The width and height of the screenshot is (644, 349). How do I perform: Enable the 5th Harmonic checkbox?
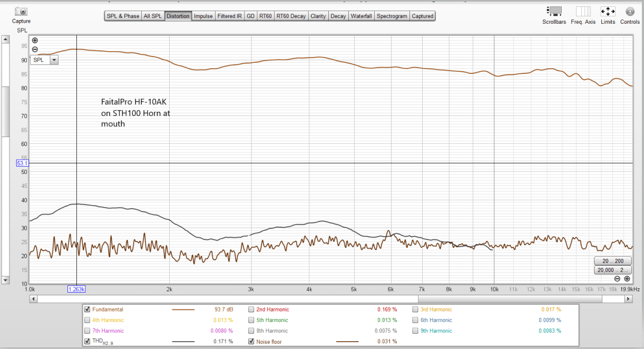(251, 320)
